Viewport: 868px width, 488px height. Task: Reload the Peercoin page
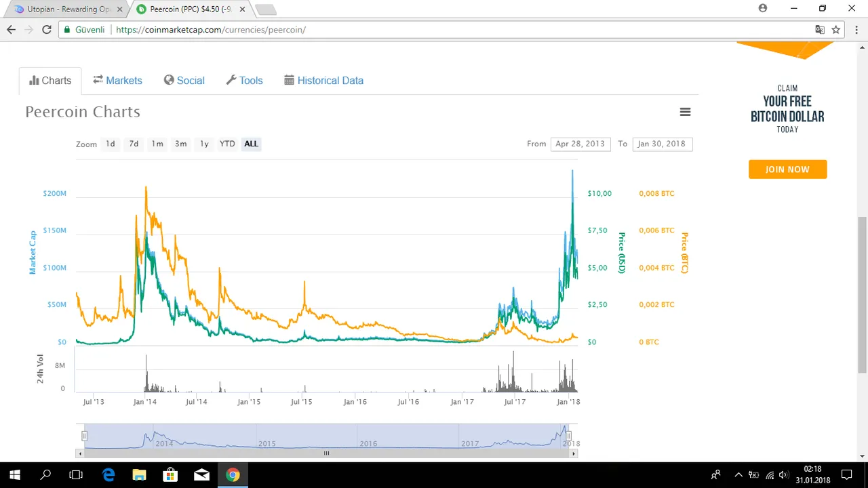pos(47,30)
